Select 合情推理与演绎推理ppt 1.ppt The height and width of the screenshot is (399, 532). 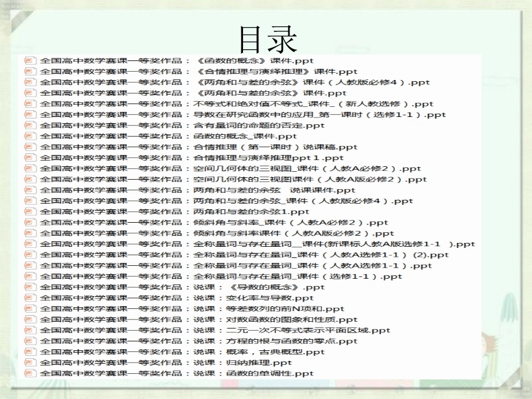coord(192,158)
